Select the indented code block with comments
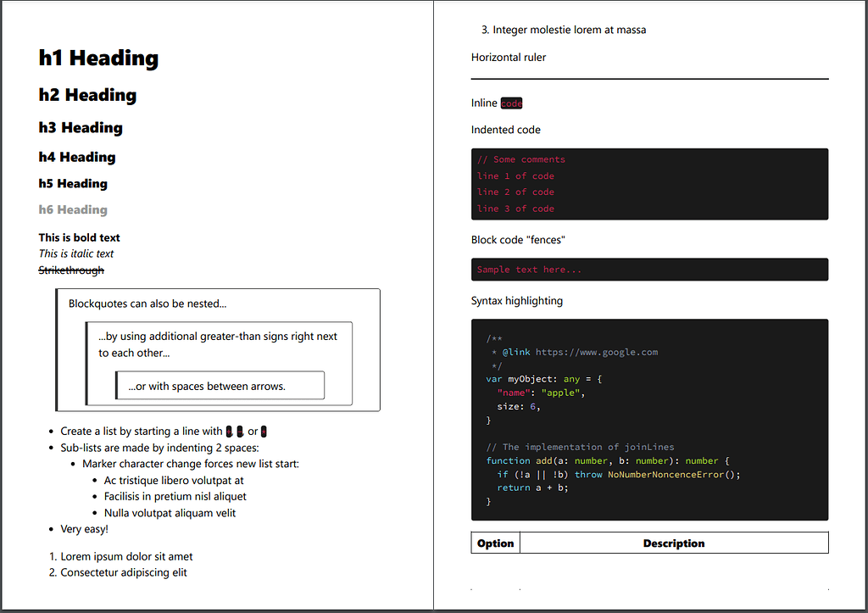Viewport: 868px width, 613px height. [x=649, y=184]
